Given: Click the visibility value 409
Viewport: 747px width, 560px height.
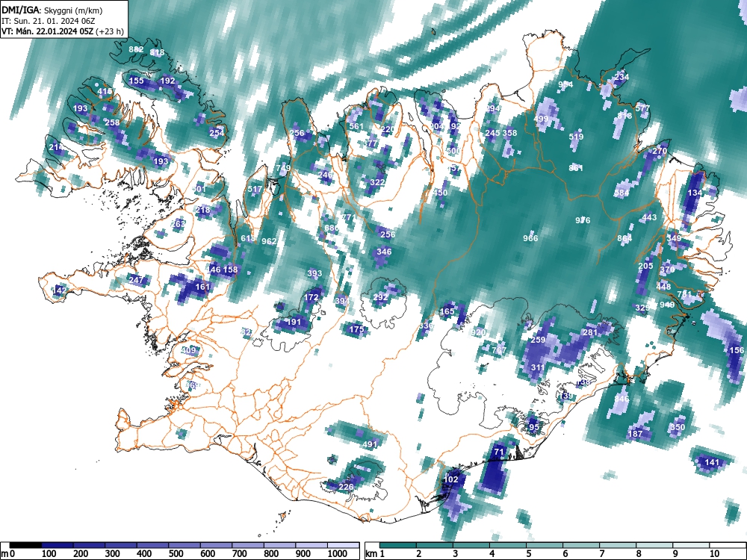Looking at the screenshot, I should click(189, 350).
